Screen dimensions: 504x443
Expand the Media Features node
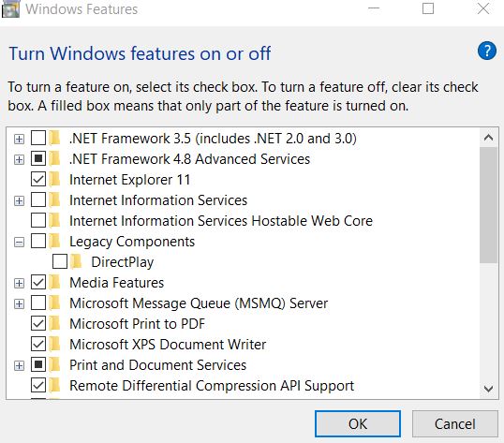click(19, 283)
